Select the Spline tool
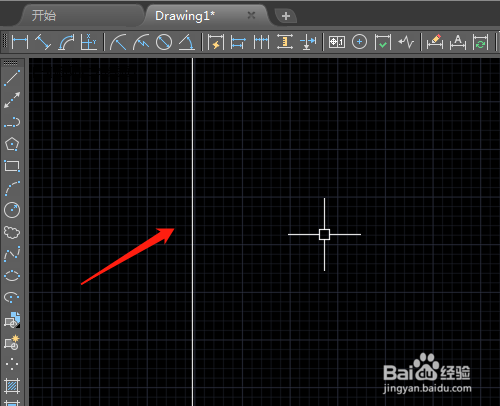 click(x=12, y=254)
